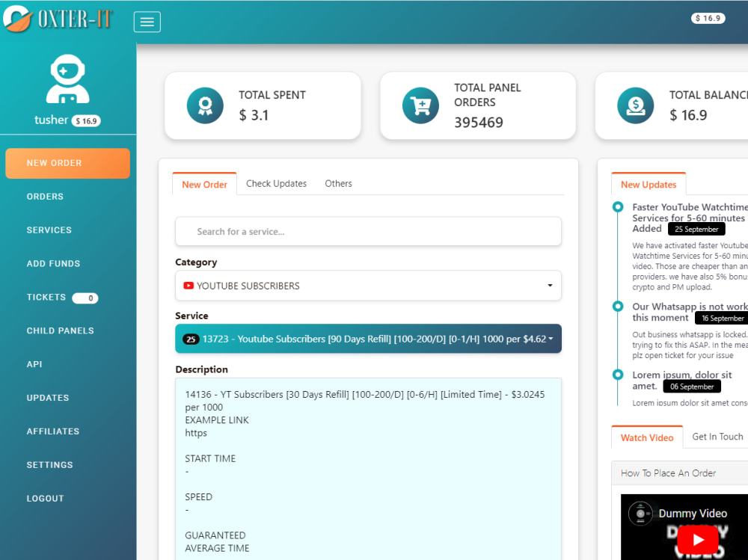
Task: Switch to the Check Updates tab
Action: tap(276, 183)
